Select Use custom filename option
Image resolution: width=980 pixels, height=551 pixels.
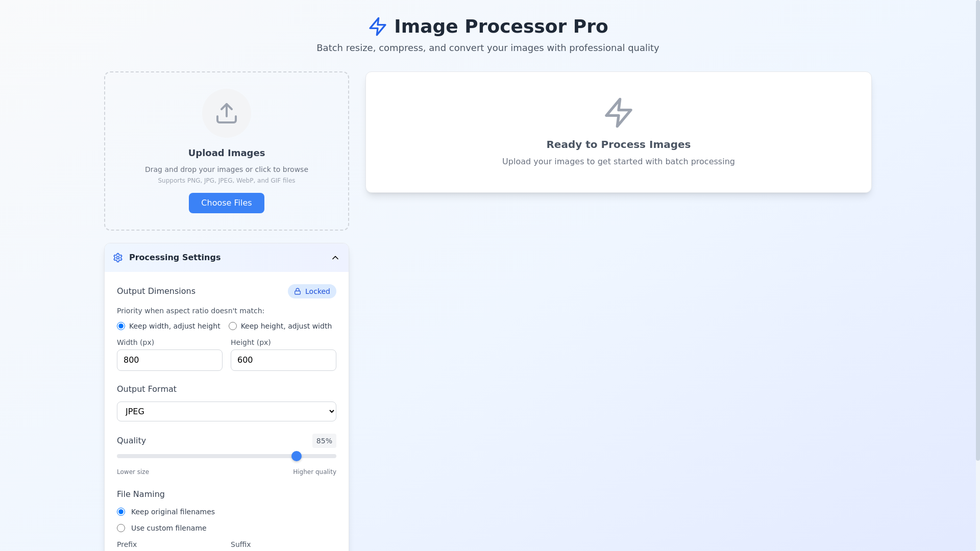coord(121,528)
